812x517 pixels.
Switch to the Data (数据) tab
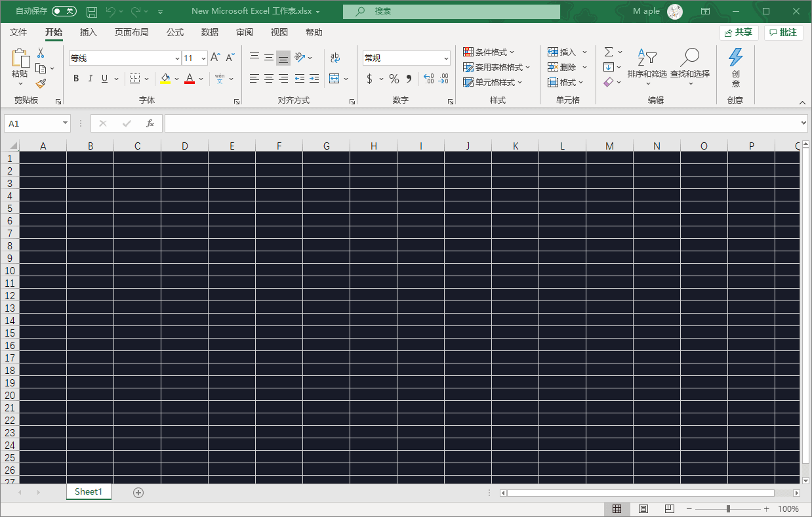click(210, 32)
